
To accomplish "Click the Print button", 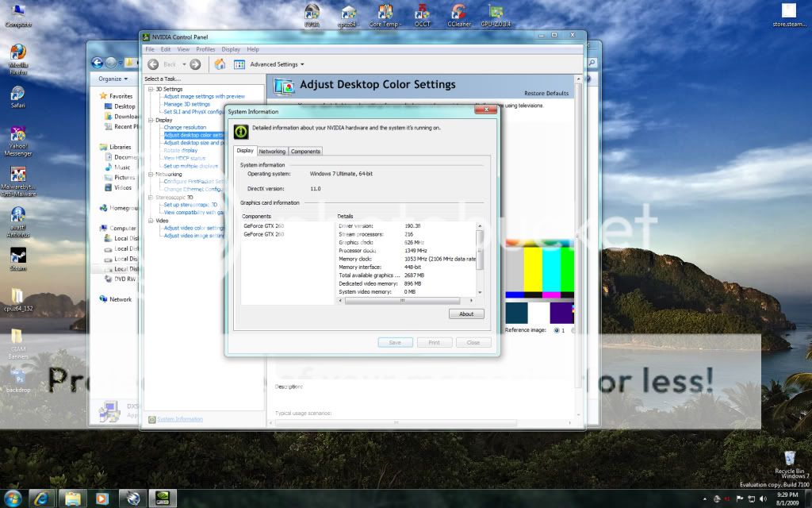I will [435, 343].
